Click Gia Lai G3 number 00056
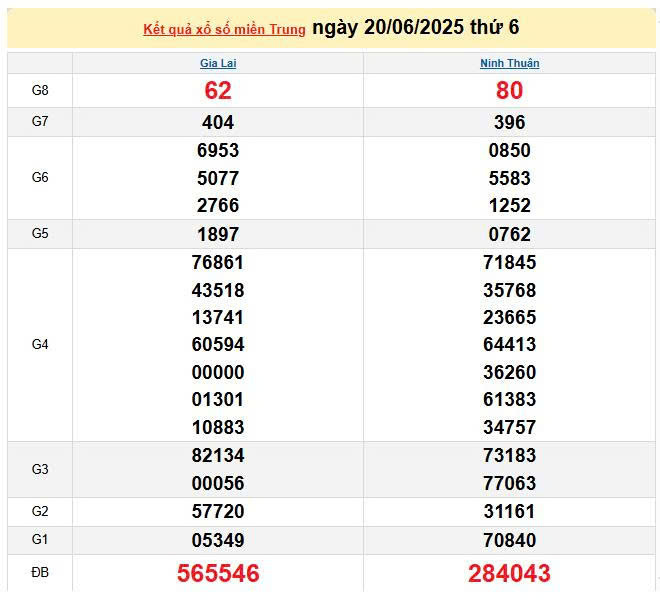 click(x=218, y=483)
